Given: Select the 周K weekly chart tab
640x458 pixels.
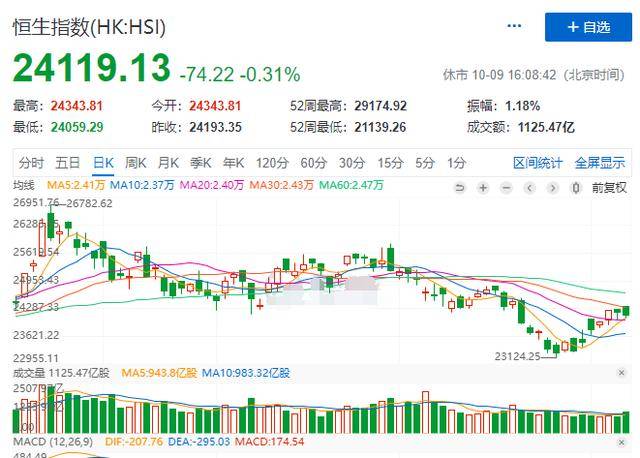Looking at the screenshot, I should (x=135, y=163).
